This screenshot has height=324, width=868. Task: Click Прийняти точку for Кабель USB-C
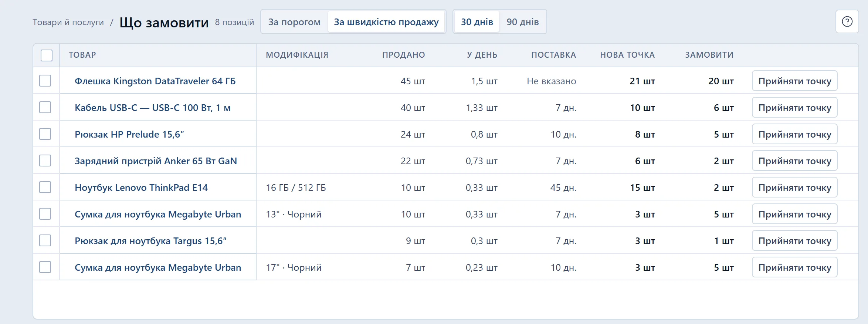(795, 107)
